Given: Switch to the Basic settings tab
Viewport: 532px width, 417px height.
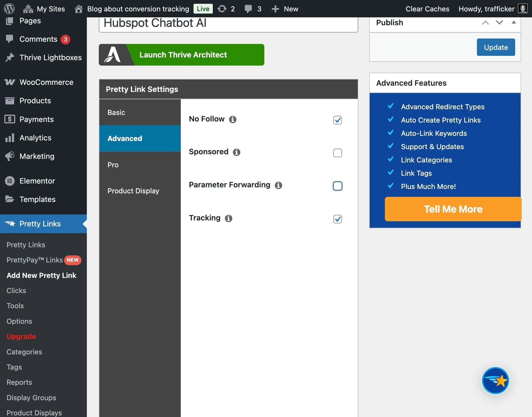Looking at the screenshot, I should click(140, 112).
